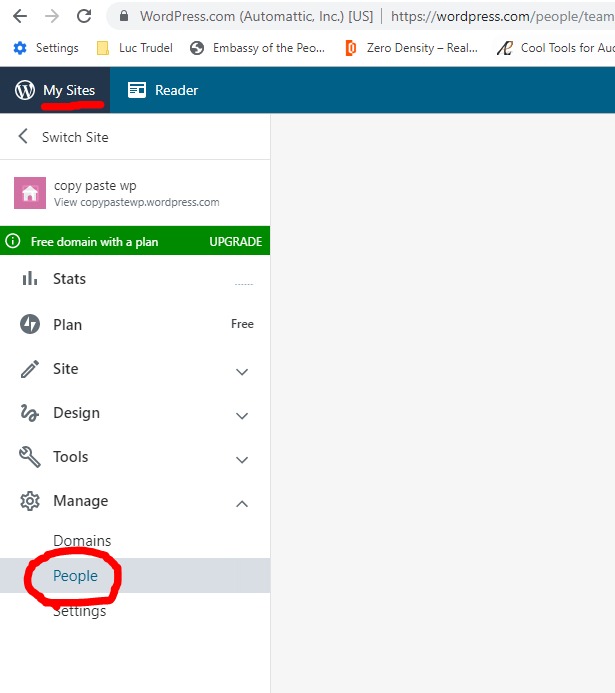Click the Free plan label
This screenshot has height=693, width=615.
[x=242, y=324]
